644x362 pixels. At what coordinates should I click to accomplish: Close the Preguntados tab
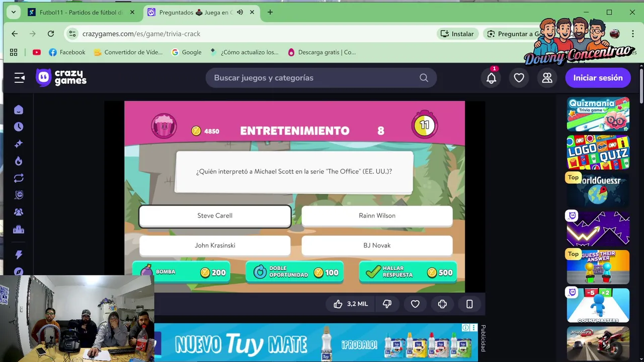tap(252, 13)
